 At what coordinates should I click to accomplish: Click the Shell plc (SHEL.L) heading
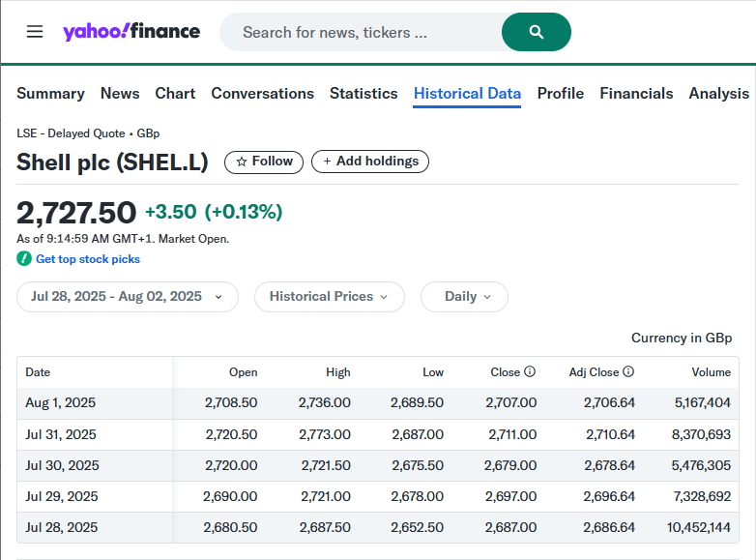[x=112, y=162]
